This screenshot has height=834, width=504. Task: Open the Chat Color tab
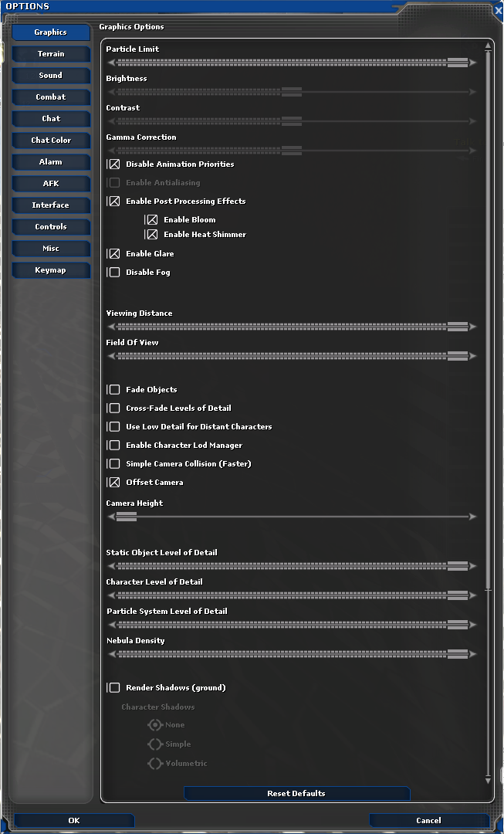(x=50, y=141)
